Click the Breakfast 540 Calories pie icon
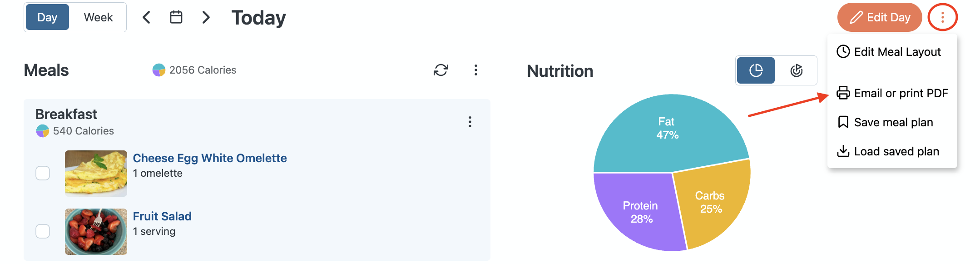Screen dimensions: 980x264 43,131
